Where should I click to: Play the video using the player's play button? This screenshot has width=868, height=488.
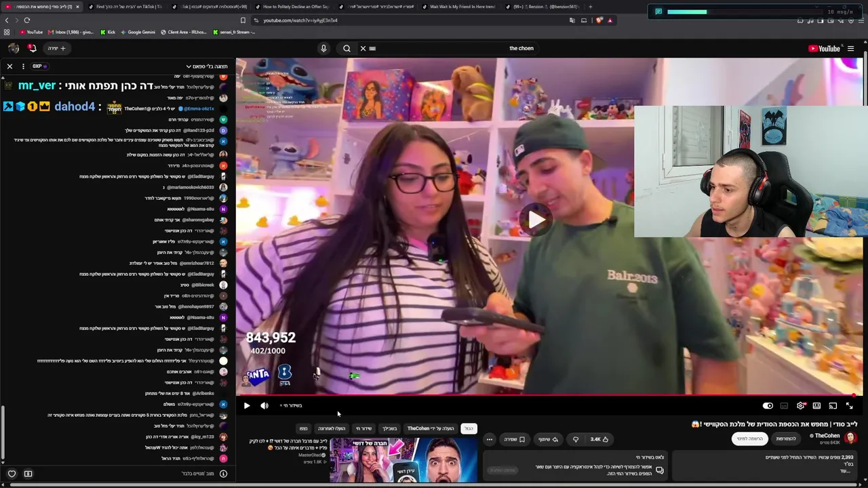(247, 405)
